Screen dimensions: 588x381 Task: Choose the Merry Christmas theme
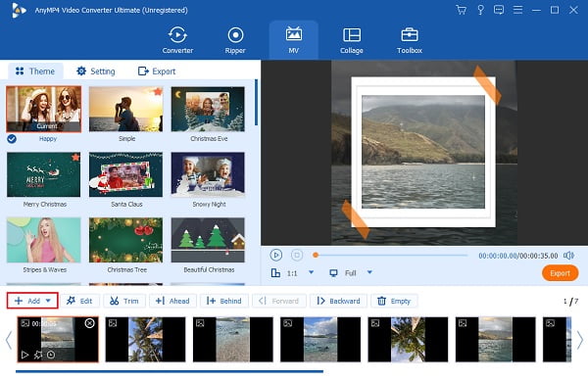[x=43, y=174]
